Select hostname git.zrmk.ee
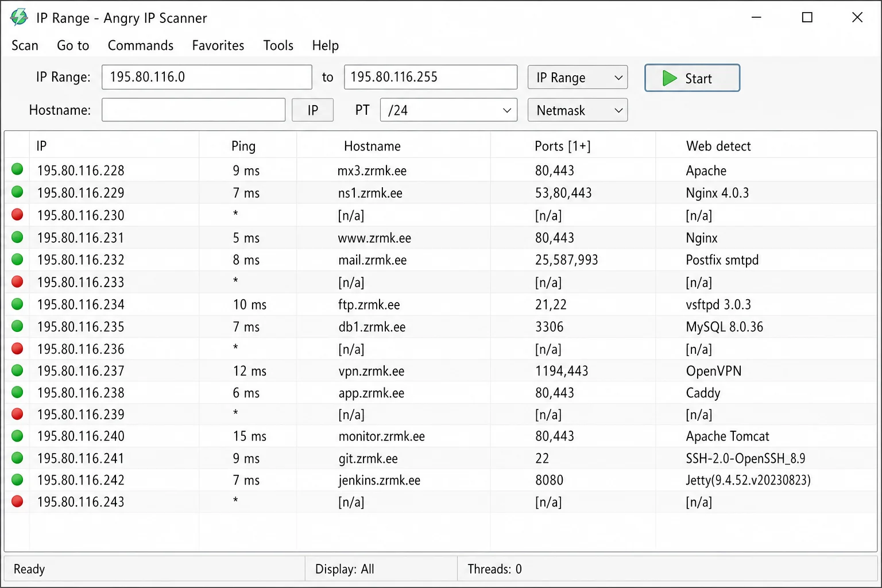The image size is (882, 588). coord(368,459)
